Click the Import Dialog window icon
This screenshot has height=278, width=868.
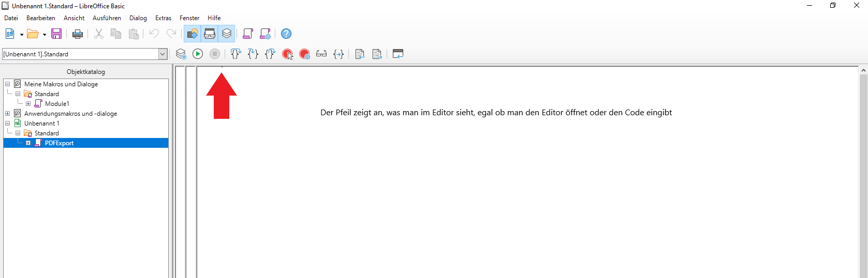coord(398,54)
